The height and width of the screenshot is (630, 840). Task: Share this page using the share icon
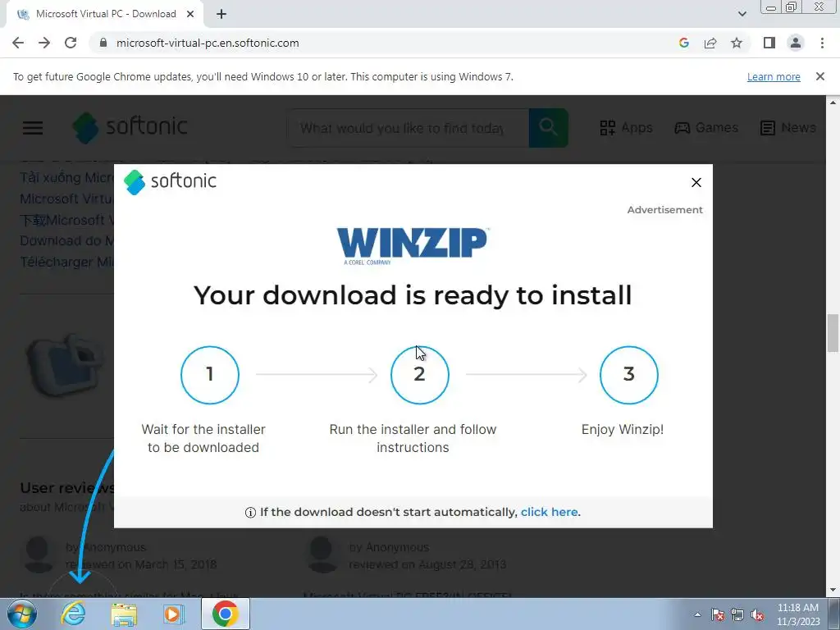coord(710,43)
